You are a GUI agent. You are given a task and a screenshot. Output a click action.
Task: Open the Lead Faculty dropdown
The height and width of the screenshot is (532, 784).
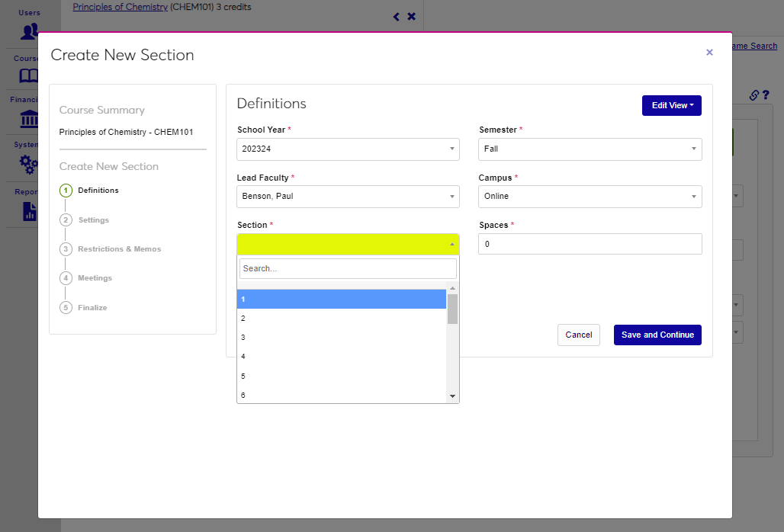click(x=348, y=197)
